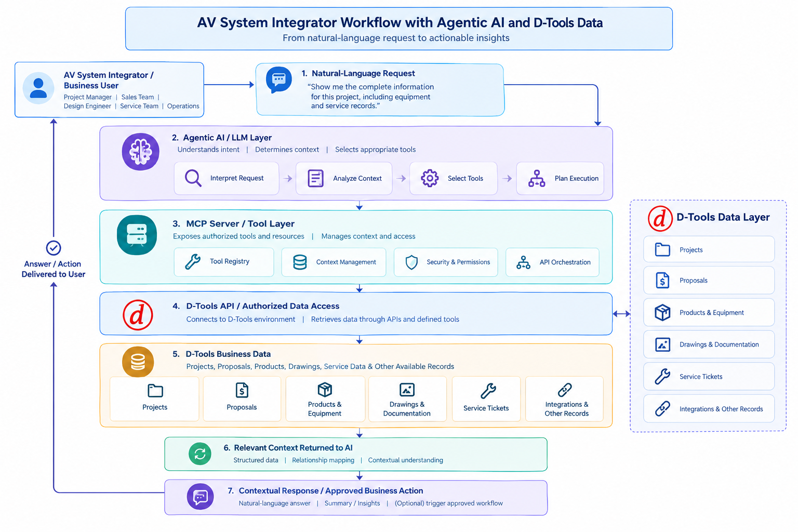This screenshot has height=532, width=798.
Task: Click the wrench icon in Tool Registry
Action: coord(193,261)
